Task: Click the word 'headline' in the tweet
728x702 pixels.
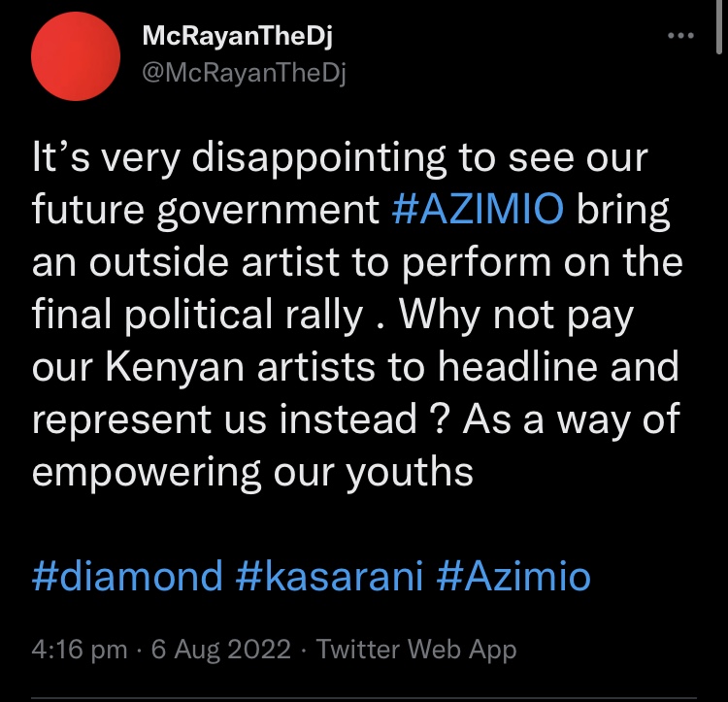Action: tap(517, 366)
